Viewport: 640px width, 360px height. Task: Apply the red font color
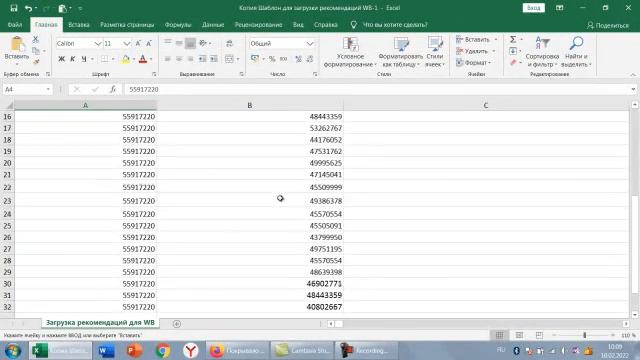[x=143, y=59]
